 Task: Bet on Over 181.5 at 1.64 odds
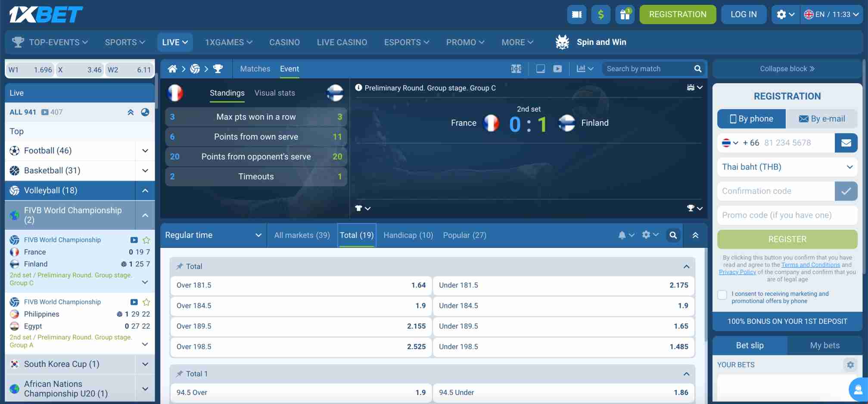[x=301, y=285]
